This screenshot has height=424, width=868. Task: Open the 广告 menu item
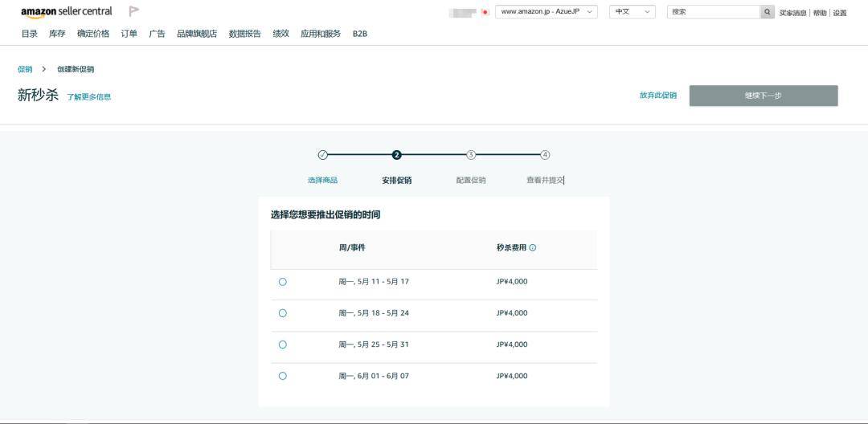pos(157,34)
